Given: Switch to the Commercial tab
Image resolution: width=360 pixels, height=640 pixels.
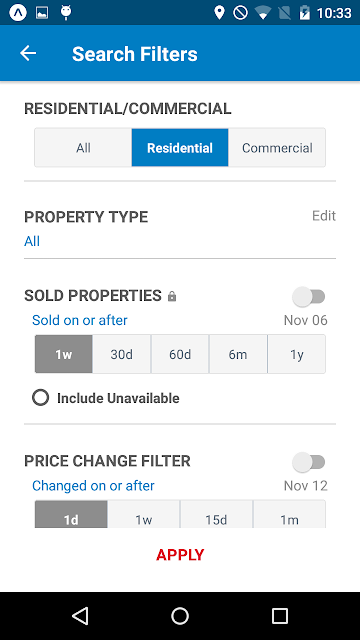Looking at the screenshot, I should tap(277, 148).
